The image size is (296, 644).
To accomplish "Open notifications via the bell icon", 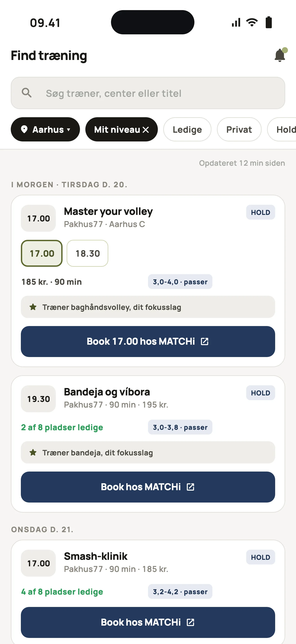I will click(280, 55).
